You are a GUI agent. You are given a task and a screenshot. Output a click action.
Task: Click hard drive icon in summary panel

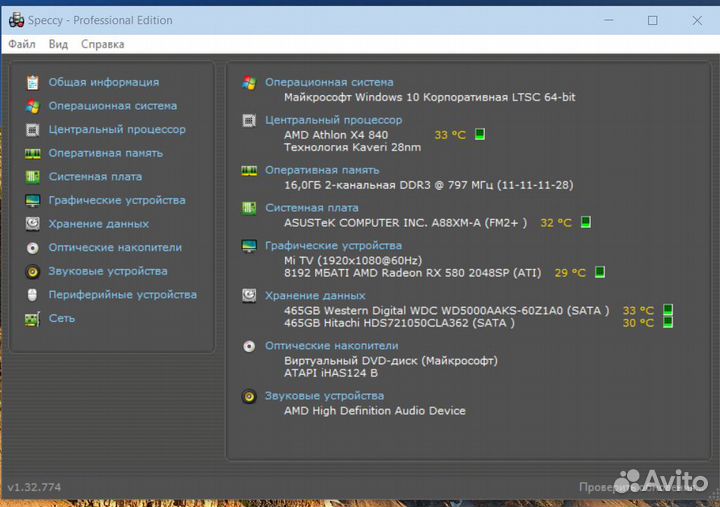(249, 296)
